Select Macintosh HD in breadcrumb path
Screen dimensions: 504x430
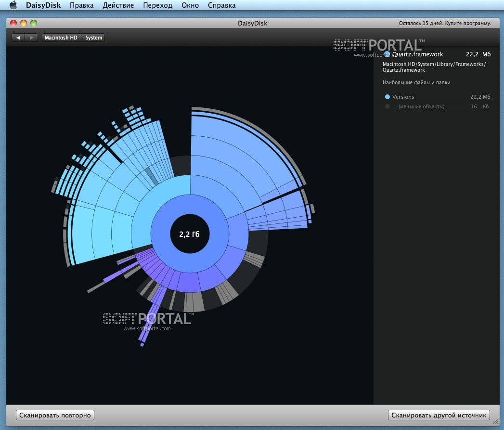pyautogui.click(x=61, y=38)
